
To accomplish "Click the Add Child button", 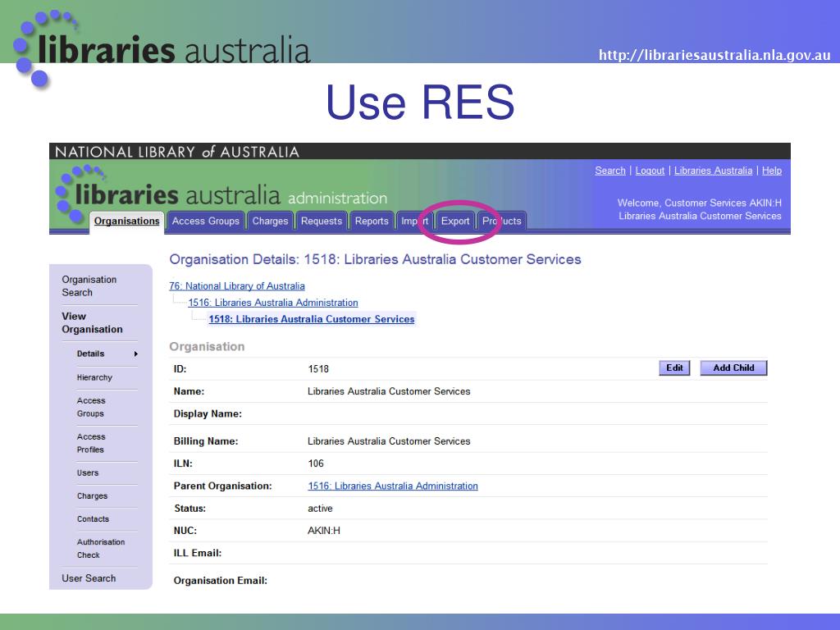I will click(x=733, y=368).
